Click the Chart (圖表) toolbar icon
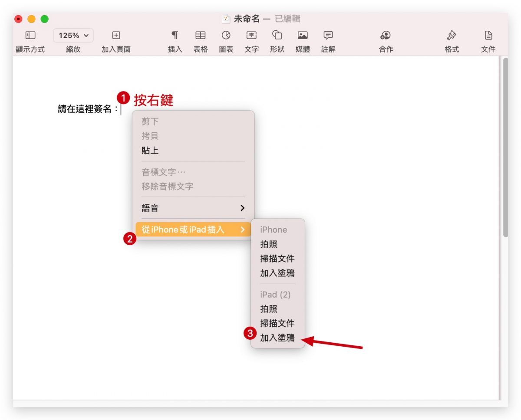The image size is (521, 420). coord(226,35)
